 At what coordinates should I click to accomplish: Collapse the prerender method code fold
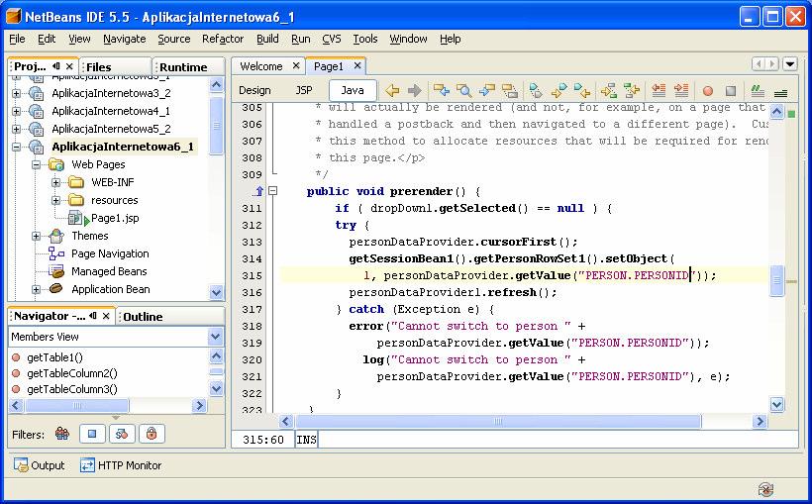point(273,191)
